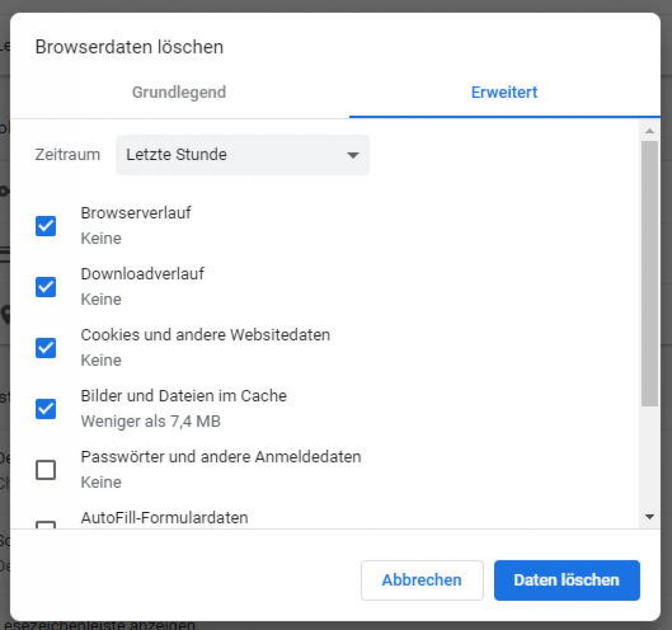Select the Erweitert tab
The image size is (672, 630).
coord(505,92)
